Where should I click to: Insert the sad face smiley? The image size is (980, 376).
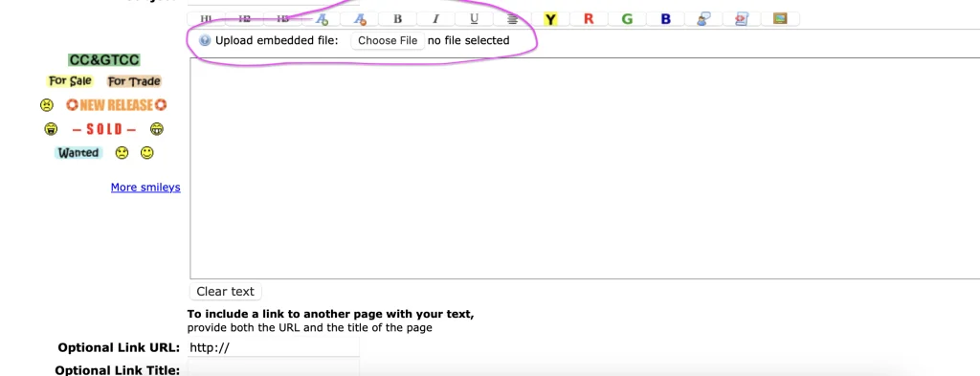pos(122,153)
